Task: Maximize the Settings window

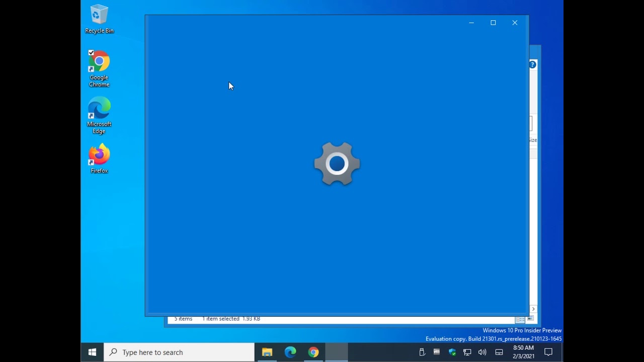Action: [493, 23]
